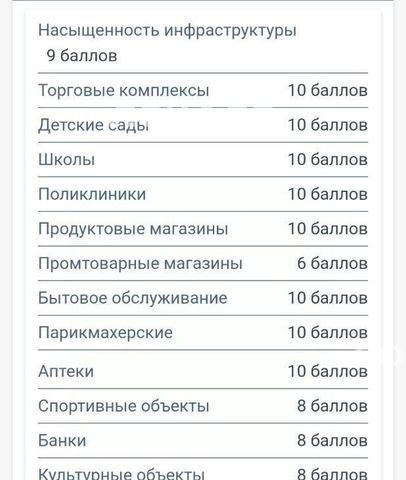Select the Культурные объекты row
Screen dimensions: 406x480
coord(203,470)
